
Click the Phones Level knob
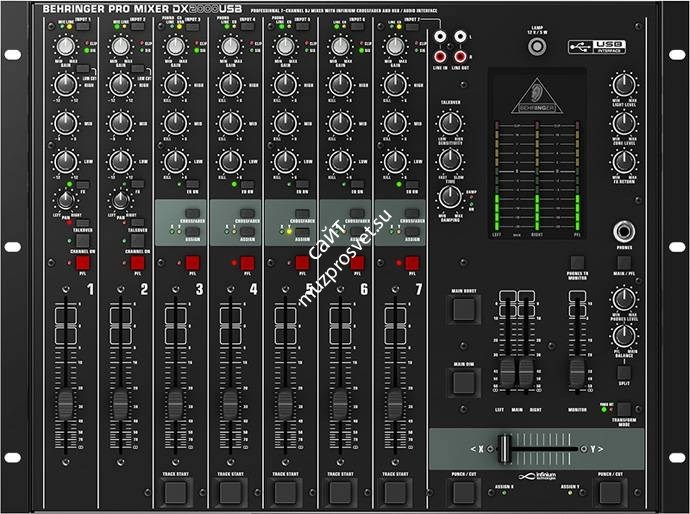624,299
